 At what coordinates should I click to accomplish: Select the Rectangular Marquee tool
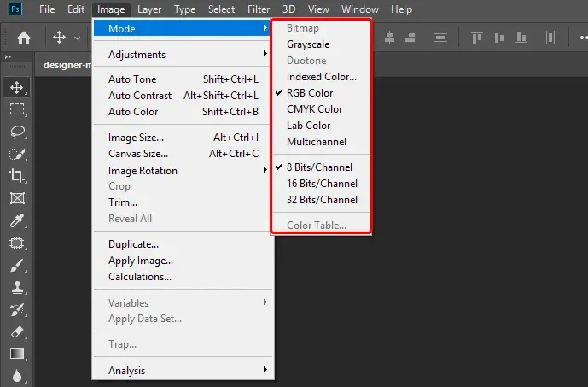tap(17, 109)
